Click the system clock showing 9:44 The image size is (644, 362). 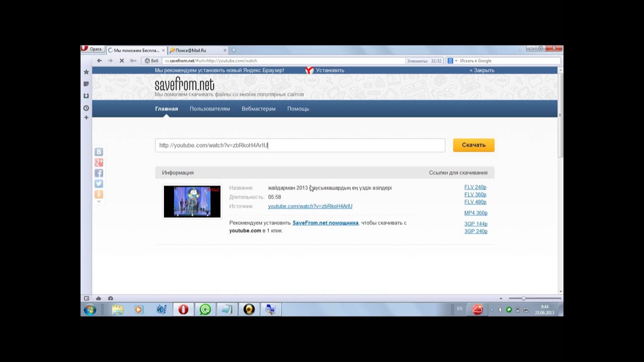tap(544, 310)
